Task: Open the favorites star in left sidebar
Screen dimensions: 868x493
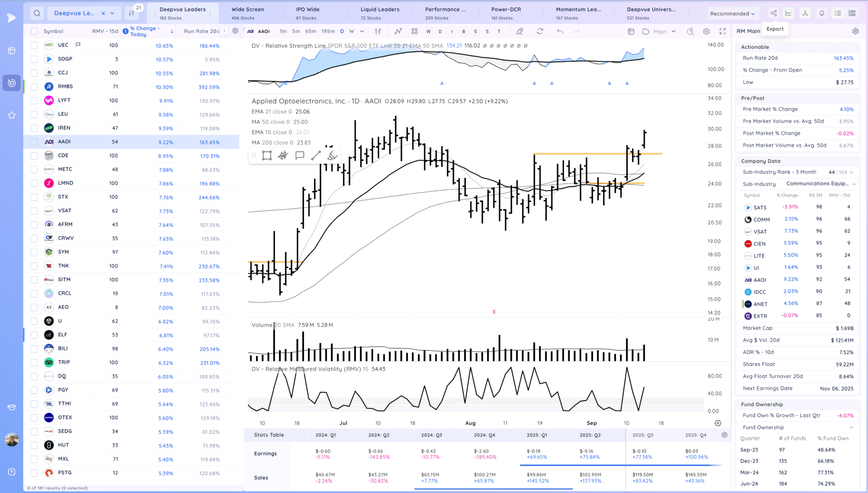Action: (x=12, y=115)
